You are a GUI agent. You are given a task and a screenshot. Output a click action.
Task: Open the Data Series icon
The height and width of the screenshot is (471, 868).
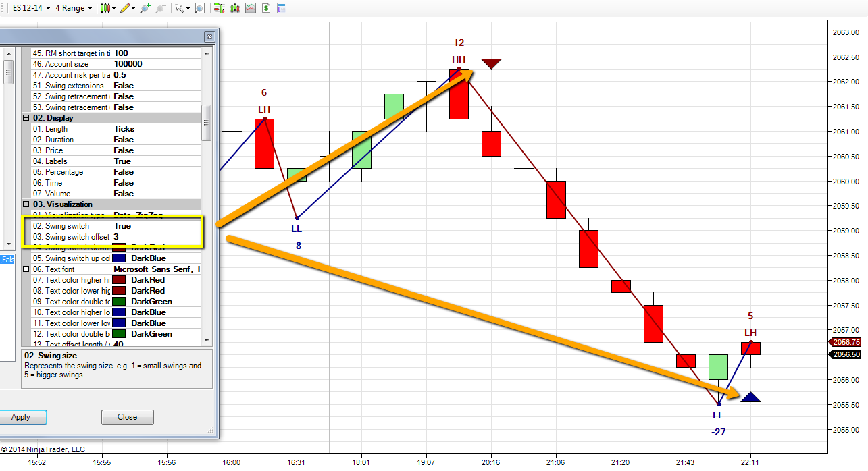point(234,8)
